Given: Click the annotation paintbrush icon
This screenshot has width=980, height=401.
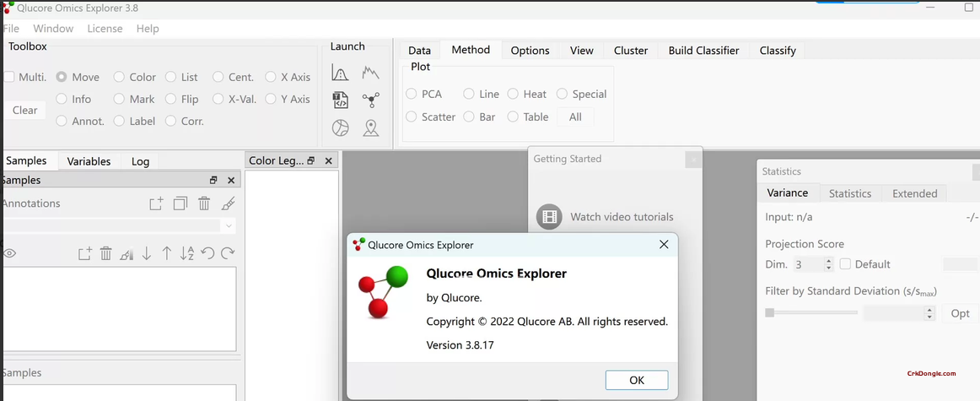Looking at the screenshot, I should point(228,203).
